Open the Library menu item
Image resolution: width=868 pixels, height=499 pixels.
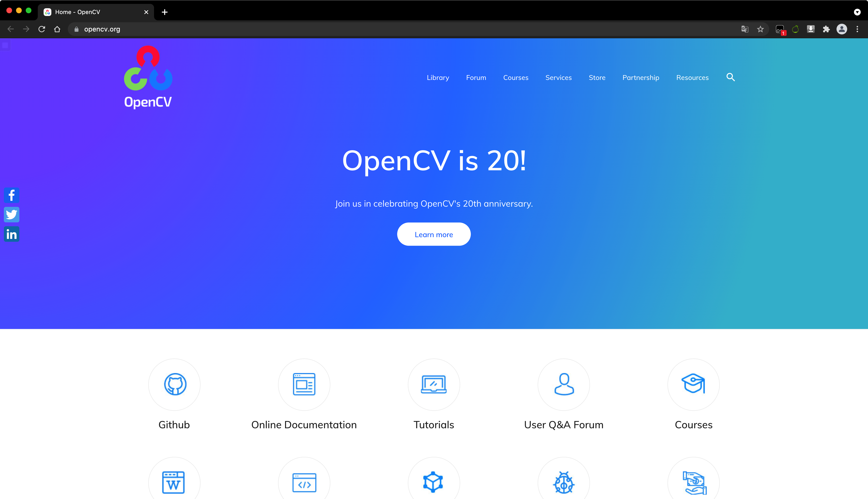[x=438, y=78]
